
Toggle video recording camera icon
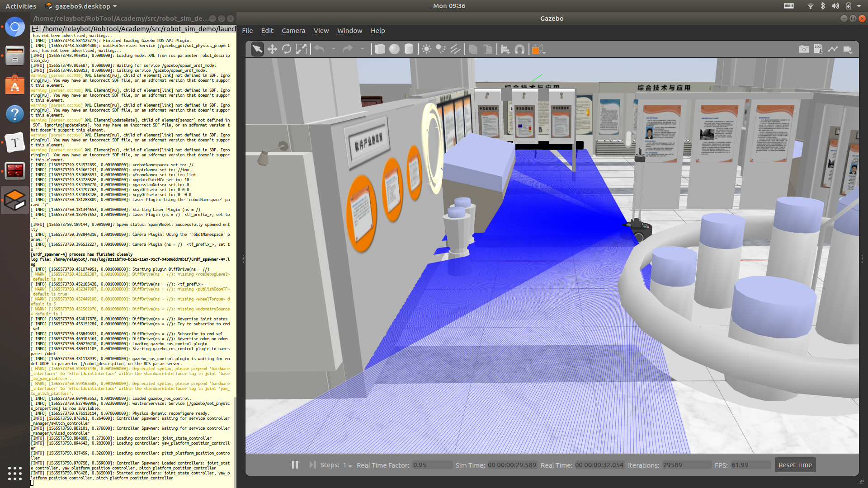848,49
